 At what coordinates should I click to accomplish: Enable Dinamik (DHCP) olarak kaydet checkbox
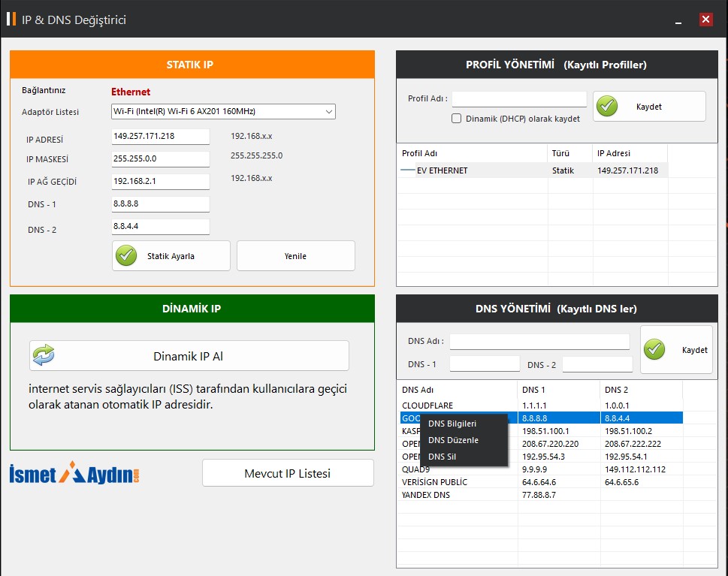coord(456,119)
